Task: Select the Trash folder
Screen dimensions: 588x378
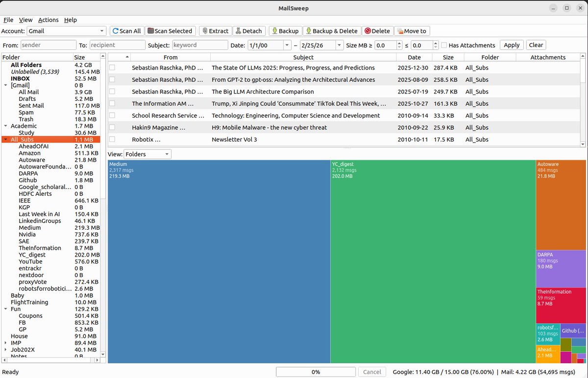Action: (x=26, y=119)
